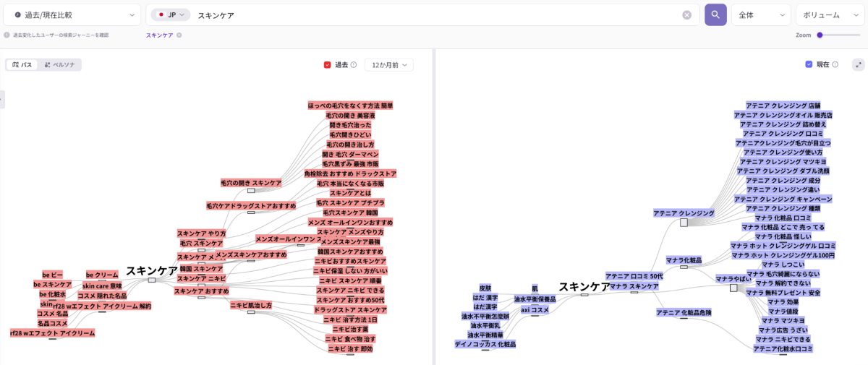868x365 pixels.
Task: Click into the スキンケア search input field
Action: click(434, 14)
